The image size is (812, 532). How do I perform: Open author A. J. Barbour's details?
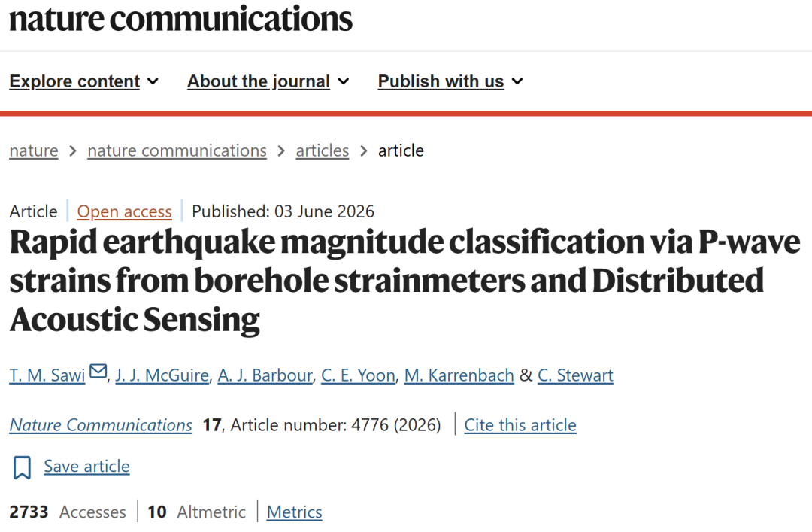(265, 375)
